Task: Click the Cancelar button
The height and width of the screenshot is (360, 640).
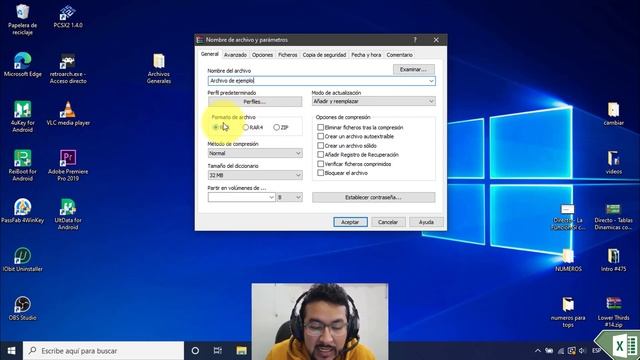Action: 388,222
